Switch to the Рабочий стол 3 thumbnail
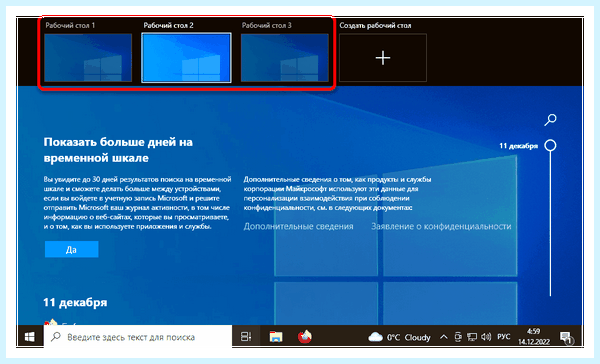Image resolution: width=600 pixels, height=364 pixels. point(285,58)
